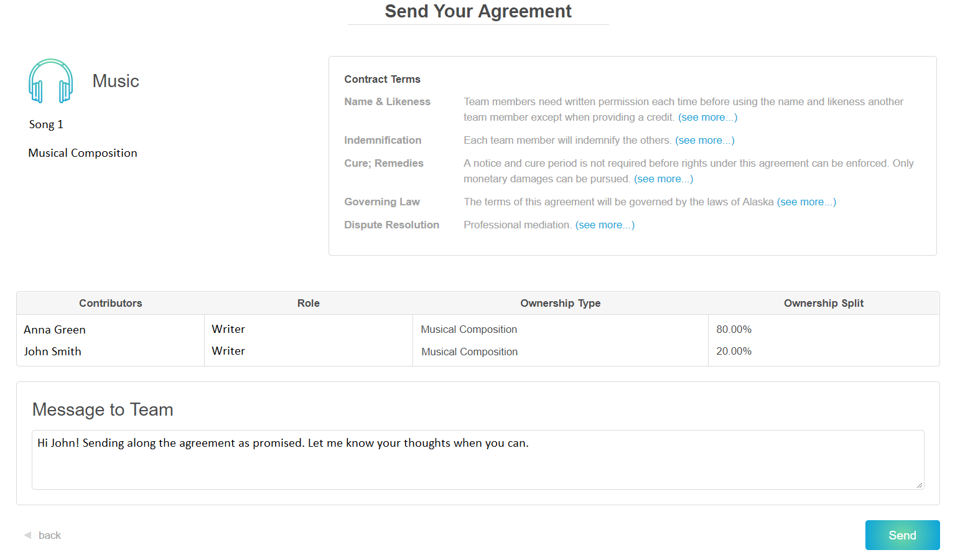
Task: Click the left arrow icon beside back
Action: pos(27,535)
